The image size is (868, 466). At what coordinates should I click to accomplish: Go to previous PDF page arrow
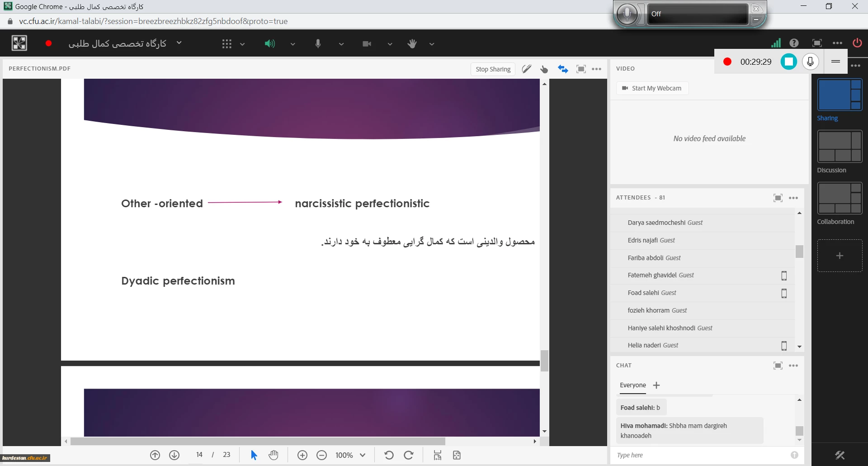pos(155,455)
